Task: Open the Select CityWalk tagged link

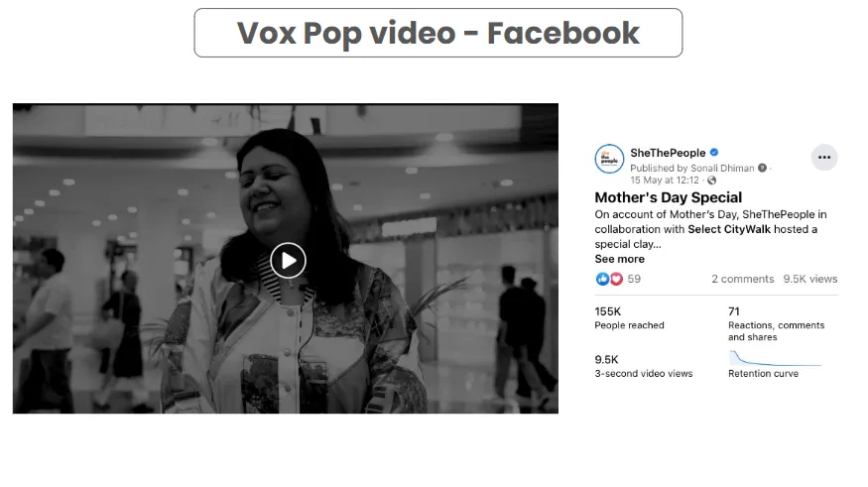Action: (728, 229)
